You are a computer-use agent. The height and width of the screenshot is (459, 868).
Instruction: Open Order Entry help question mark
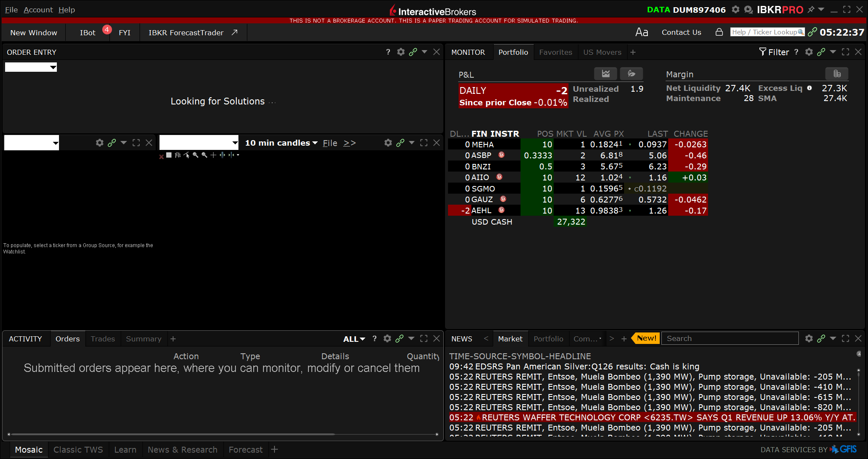click(x=388, y=52)
